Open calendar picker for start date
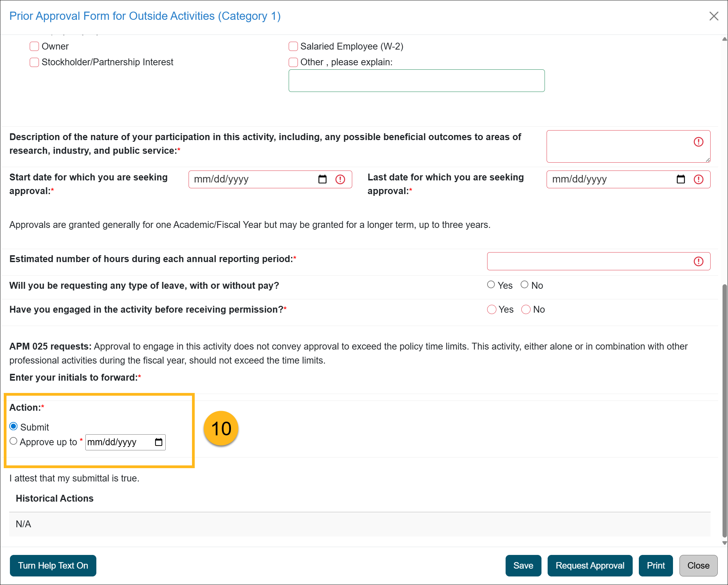728x585 pixels. pyautogui.click(x=322, y=179)
